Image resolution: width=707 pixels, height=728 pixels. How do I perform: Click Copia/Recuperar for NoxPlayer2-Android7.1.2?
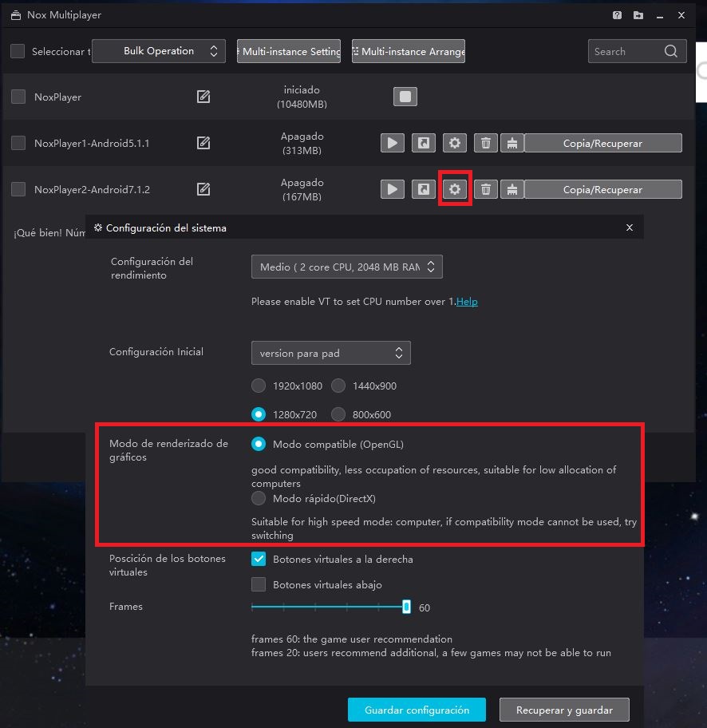pos(603,189)
